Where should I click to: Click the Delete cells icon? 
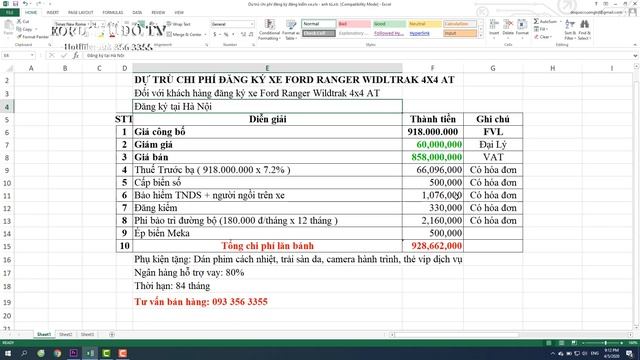click(508, 27)
